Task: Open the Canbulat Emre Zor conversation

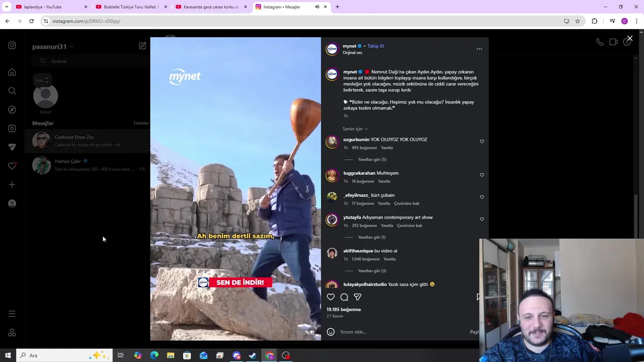Action: [87, 141]
